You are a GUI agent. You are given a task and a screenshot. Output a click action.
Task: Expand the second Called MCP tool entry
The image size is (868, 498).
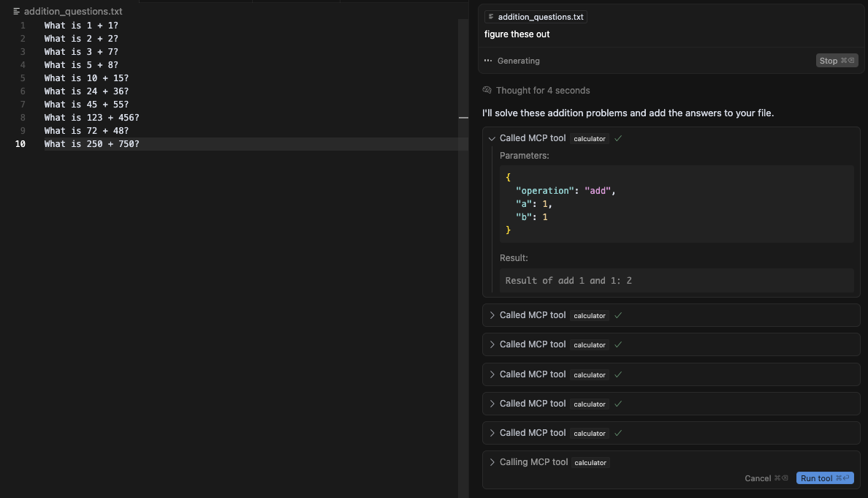click(492, 315)
